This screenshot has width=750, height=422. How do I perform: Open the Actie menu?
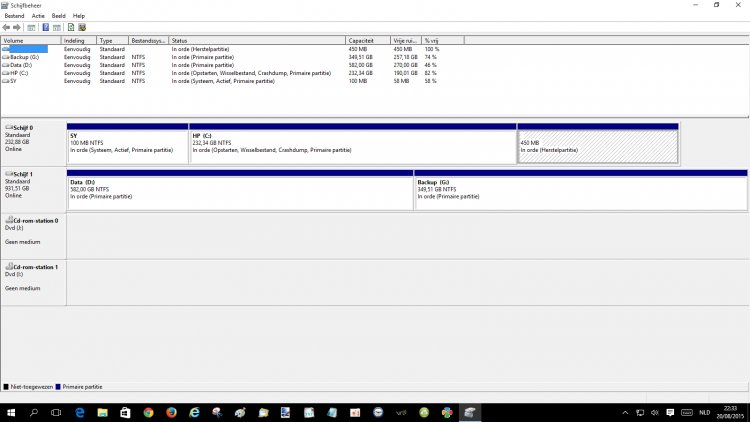click(x=38, y=16)
